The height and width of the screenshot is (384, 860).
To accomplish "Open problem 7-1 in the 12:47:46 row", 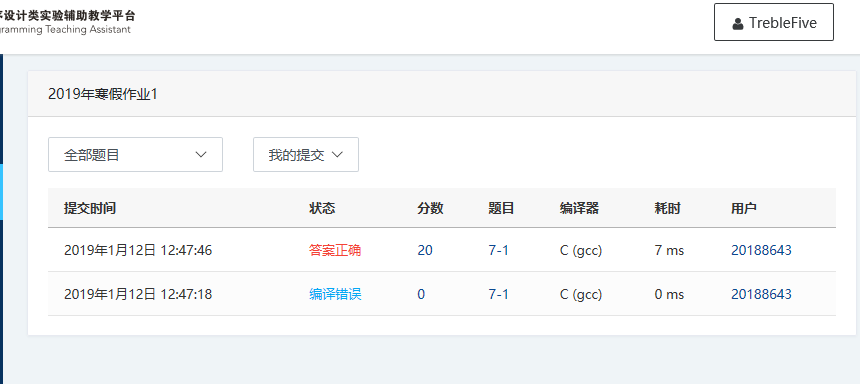I will 498,250.
